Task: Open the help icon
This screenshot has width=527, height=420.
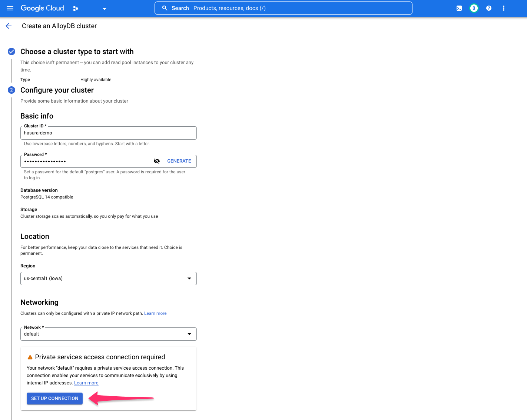Action: point(488,8)
